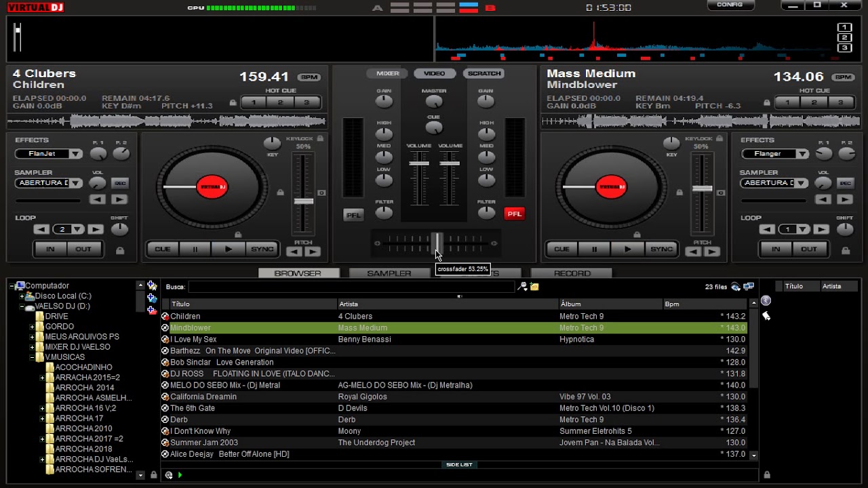The height and width of the screenshot is (488, 868).
Task: Open left sampler dropdown ABERTURA
Action: pos(48,183)
